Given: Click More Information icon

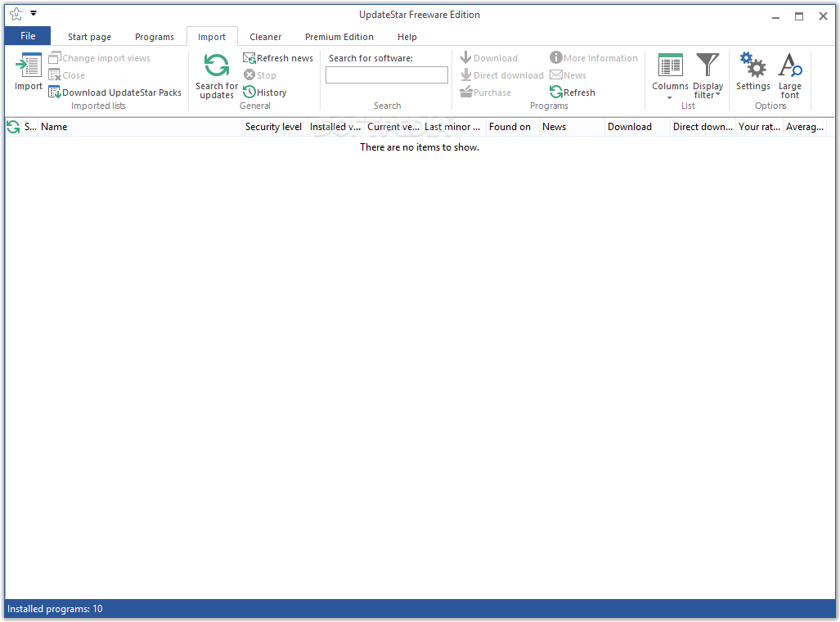Looking at the screenshot, I should (556, 57).
